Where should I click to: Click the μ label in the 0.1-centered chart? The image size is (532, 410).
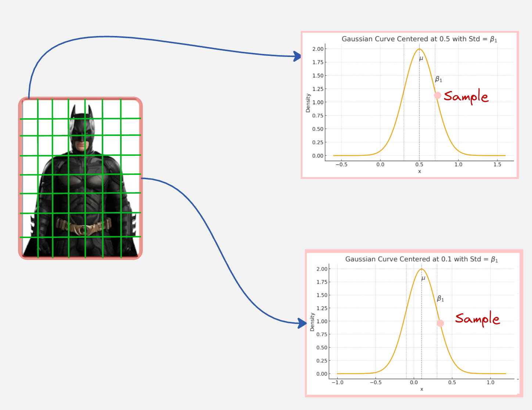(423, 278)
